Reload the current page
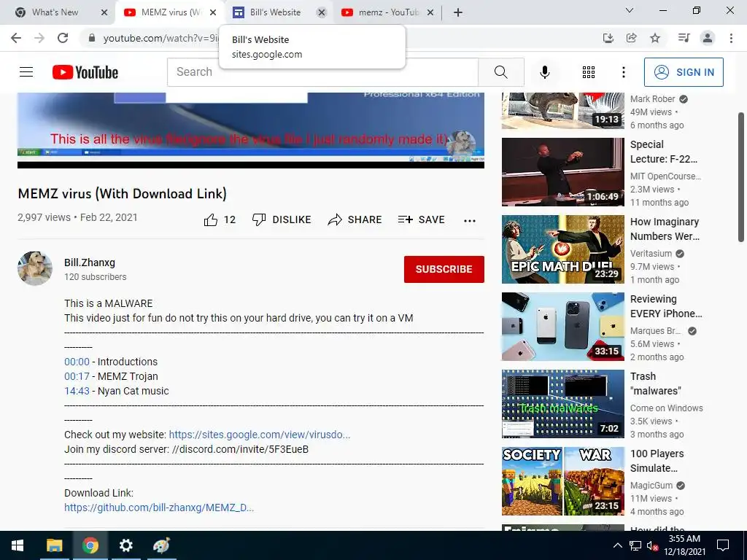This screenshot has width=747, height=560. (x=63, y=38)
